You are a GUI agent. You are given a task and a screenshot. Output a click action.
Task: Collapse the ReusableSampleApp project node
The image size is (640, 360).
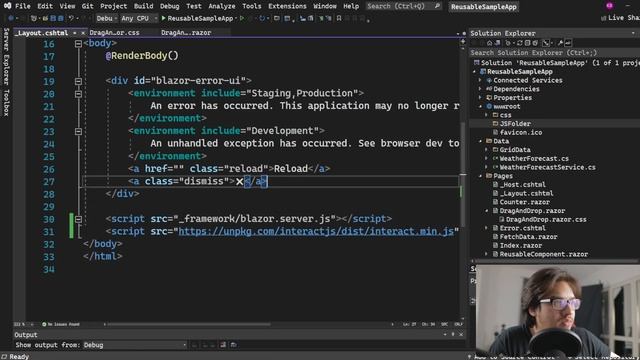475,72
